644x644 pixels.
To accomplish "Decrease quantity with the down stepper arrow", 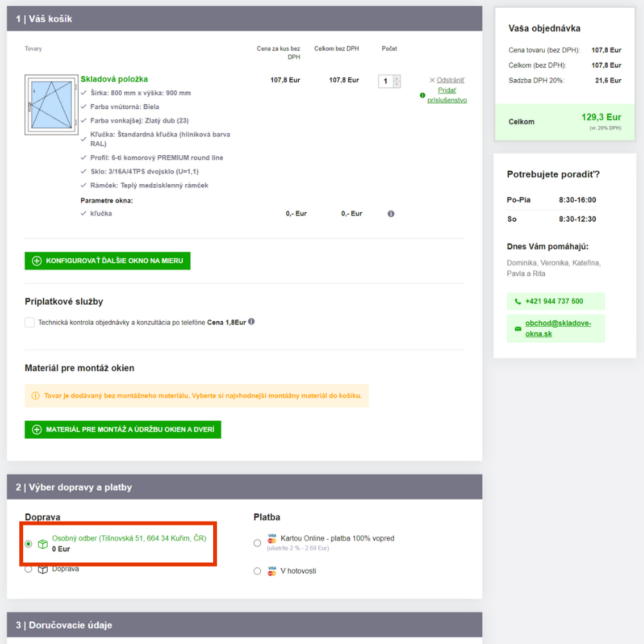I will 397,84.
